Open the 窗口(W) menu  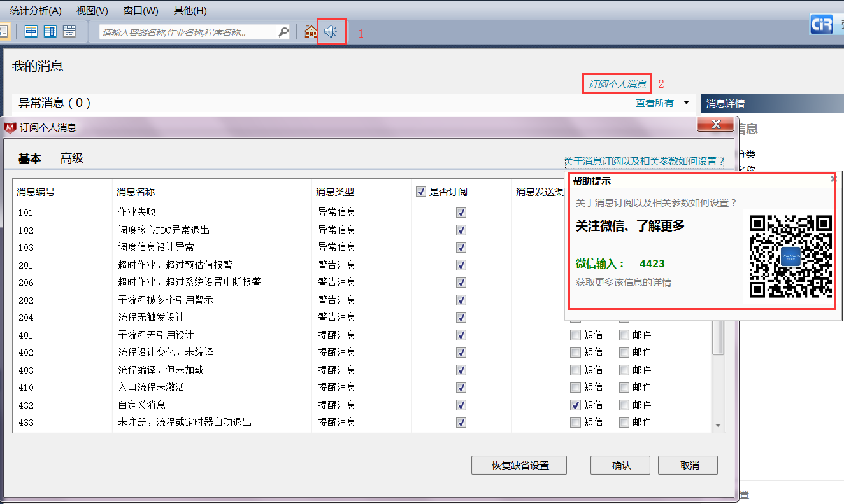click(x=141, y=11)
